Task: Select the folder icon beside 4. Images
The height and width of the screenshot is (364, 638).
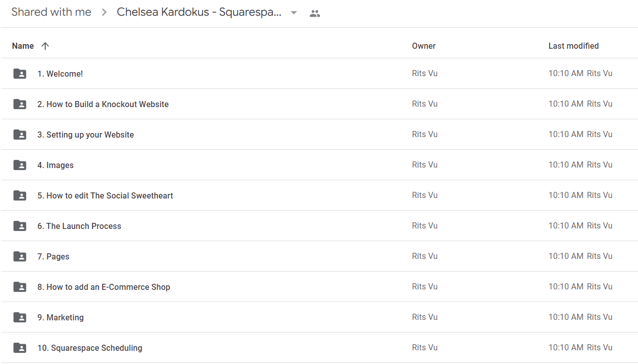Action: click(x=20, y=165)
